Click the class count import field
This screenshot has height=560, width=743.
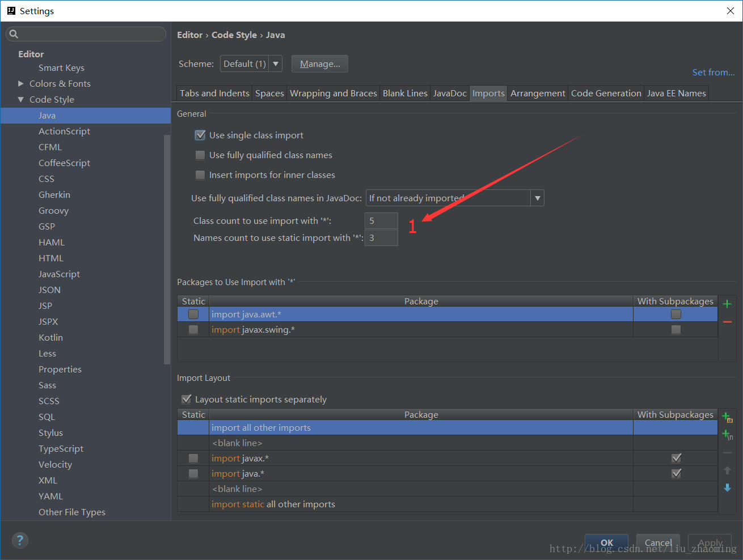[381, 221]
